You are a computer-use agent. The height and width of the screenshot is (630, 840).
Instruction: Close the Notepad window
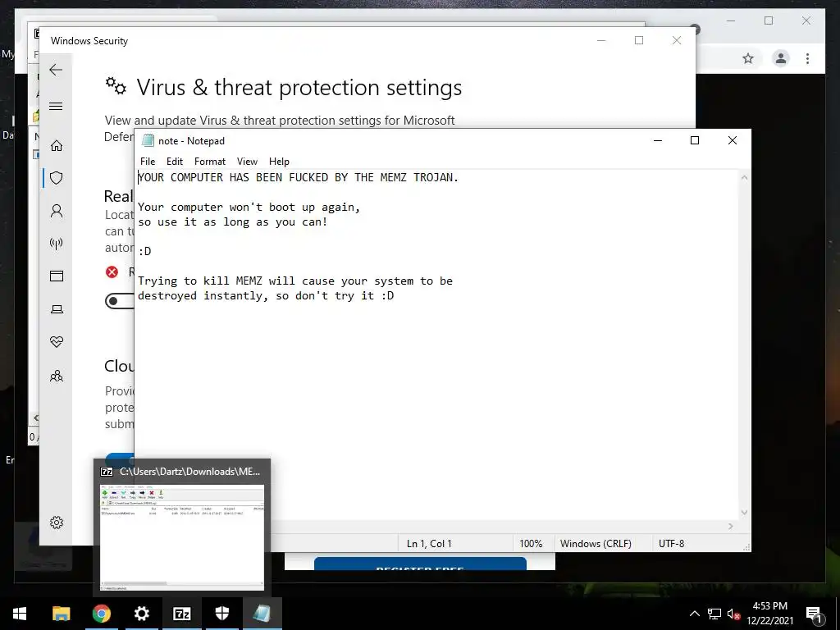[733, 140]
